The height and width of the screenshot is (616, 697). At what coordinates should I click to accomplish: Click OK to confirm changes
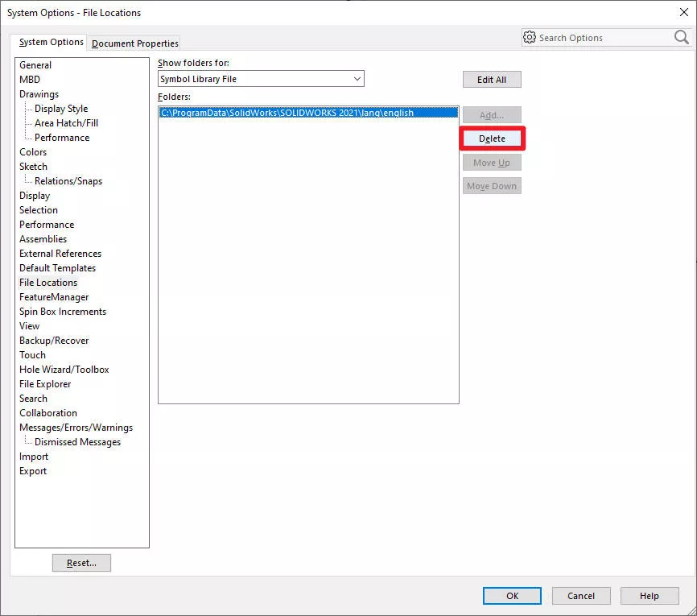click(x=512, y=596)
